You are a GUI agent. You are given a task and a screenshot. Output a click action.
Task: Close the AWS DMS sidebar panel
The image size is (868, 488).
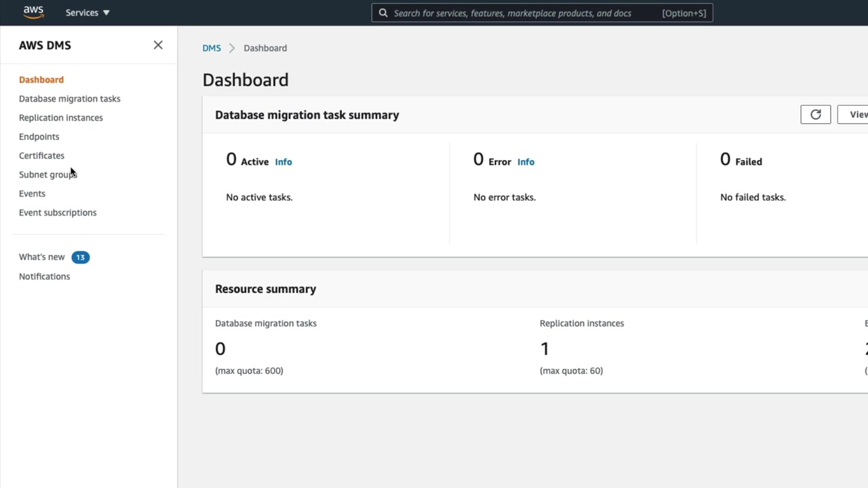(158, 45)
